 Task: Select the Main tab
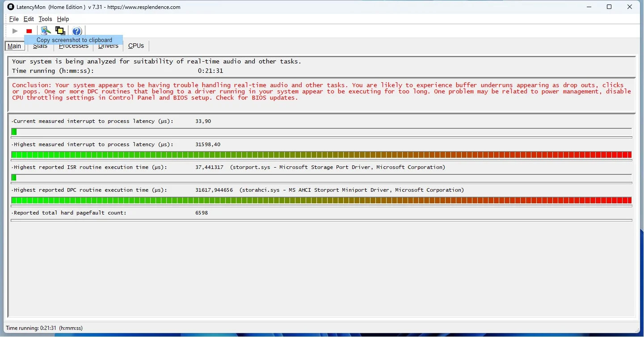pyautogui.click(x=14, y=46)
